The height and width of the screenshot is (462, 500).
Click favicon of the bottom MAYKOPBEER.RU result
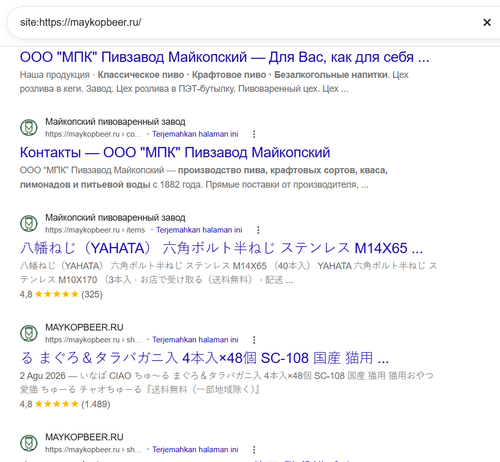coord(29,443)
